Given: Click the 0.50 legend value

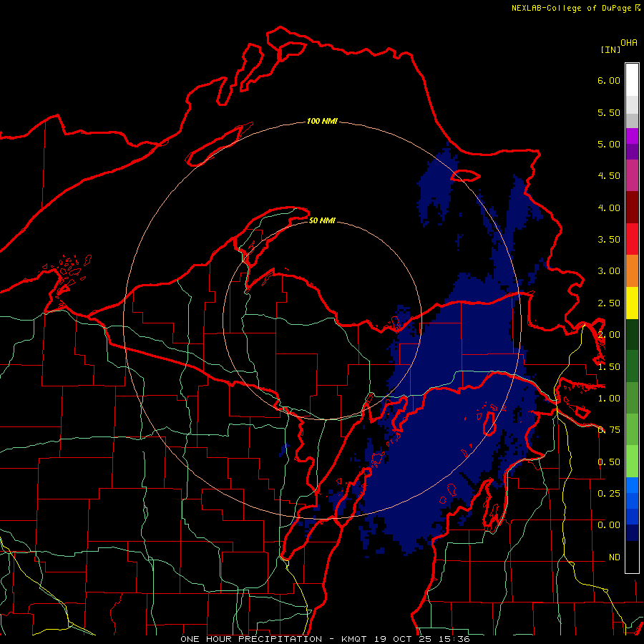Looking at the screenshot, I should point(609,462).
